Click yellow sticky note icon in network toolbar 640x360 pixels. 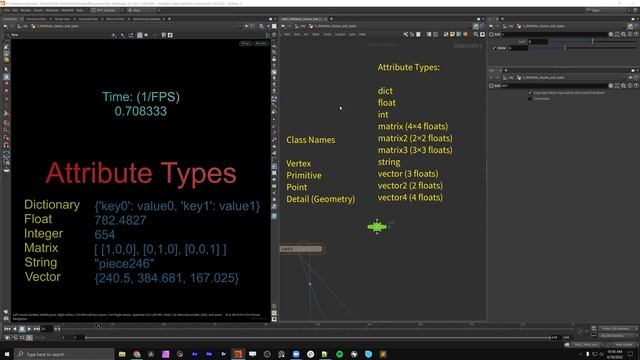pyautogui.click(x=452, y=34)
